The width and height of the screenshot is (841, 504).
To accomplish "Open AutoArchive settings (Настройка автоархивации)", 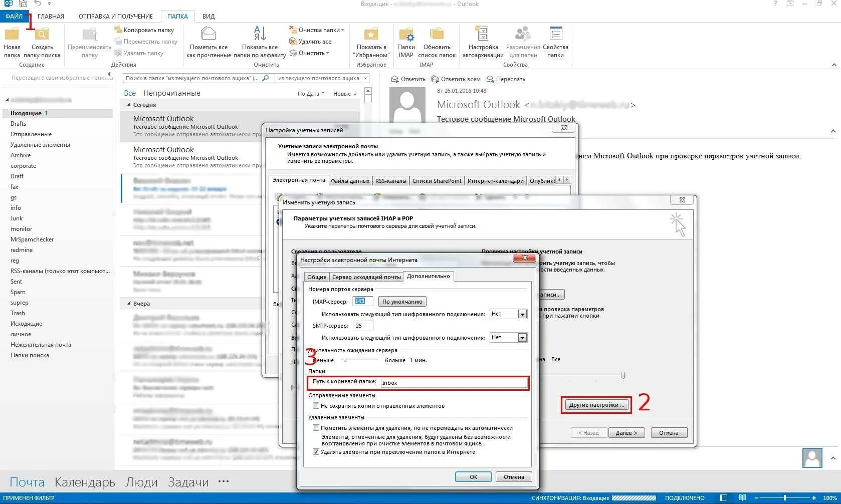I will (483, 43).
